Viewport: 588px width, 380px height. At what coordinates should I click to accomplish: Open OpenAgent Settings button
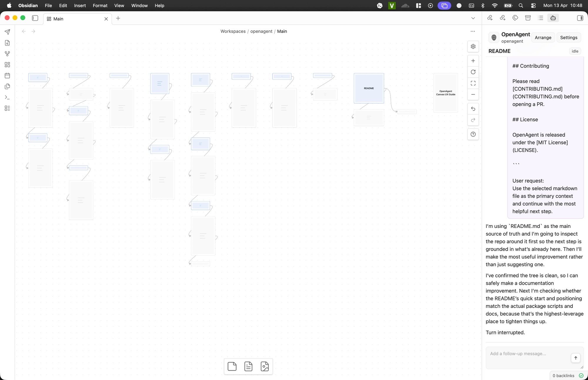point(569,38)
